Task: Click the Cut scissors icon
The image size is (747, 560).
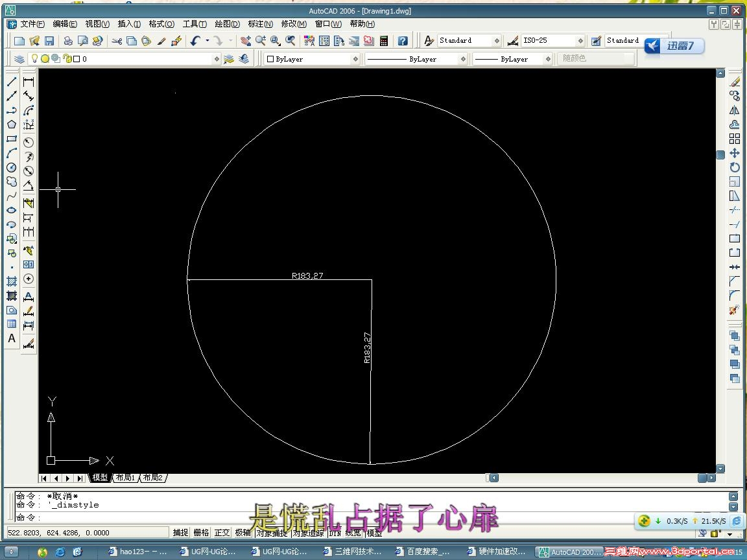Action: tap(117, 41)
